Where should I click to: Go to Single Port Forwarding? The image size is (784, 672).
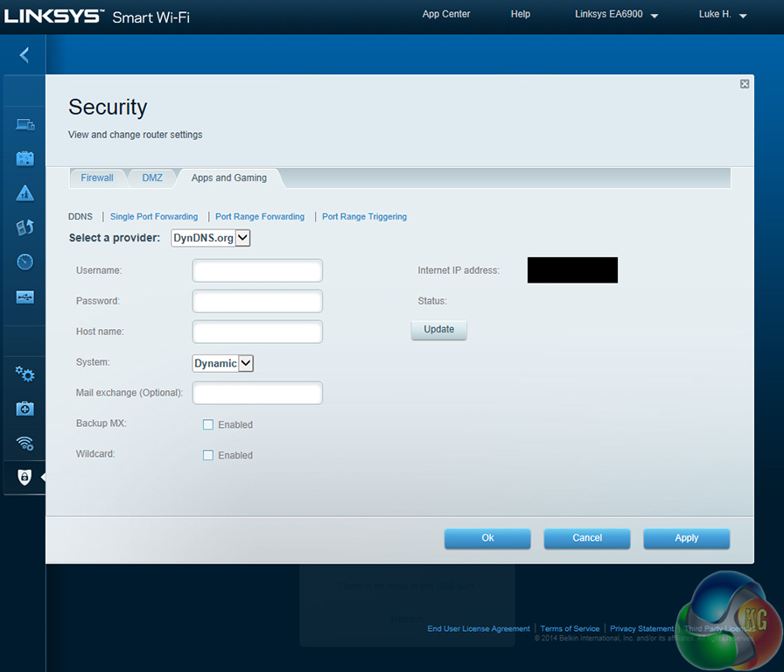click(x=154, y=216)
